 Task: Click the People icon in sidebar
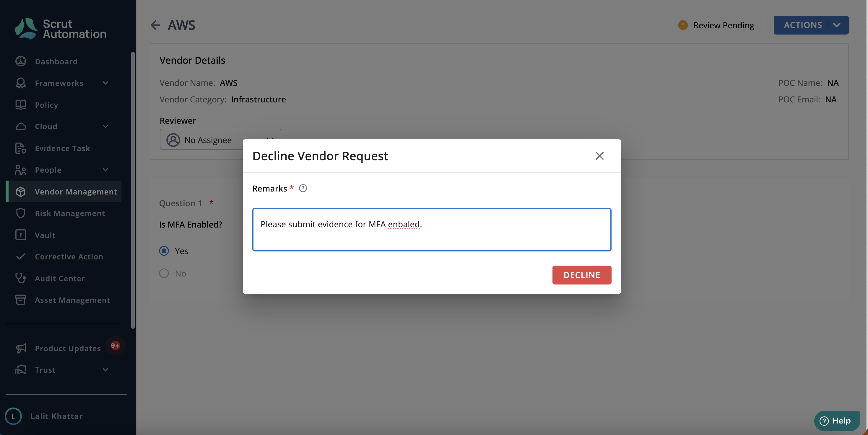[x=21, y=170]
